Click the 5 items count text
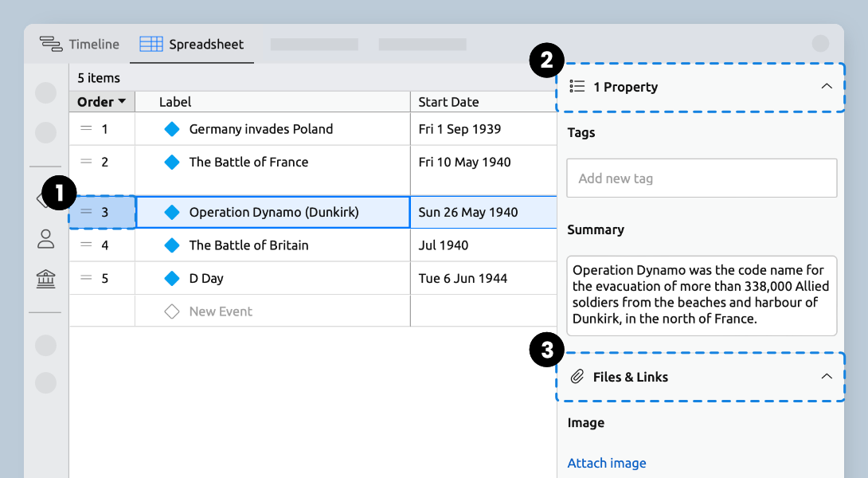The height and width of the screenshot is (478, 868). (x=99, y=78)
